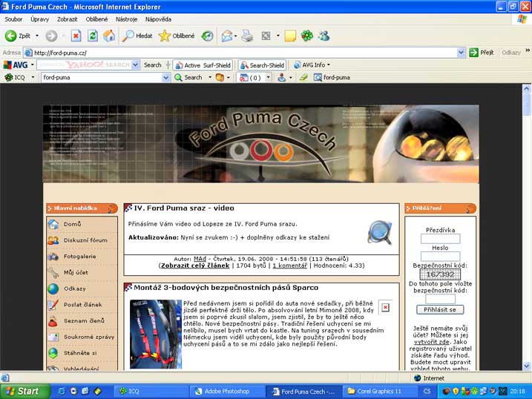Click ford-puma highlight button in ICQ toolbar
The image size is (532, 399).
point(332,77)
